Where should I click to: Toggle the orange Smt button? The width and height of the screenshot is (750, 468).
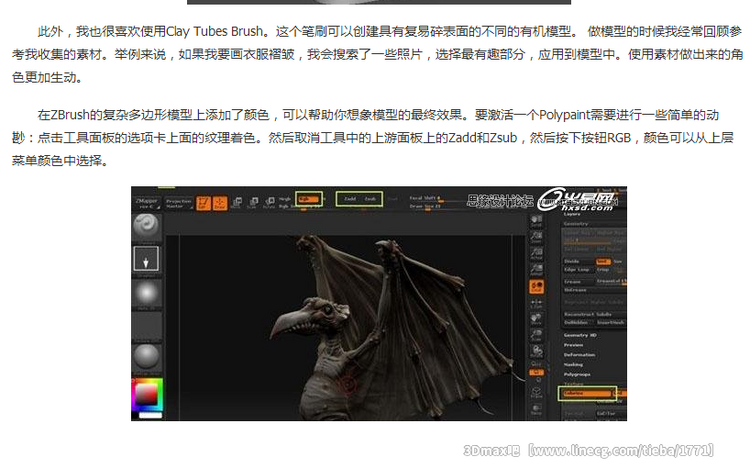603,261
